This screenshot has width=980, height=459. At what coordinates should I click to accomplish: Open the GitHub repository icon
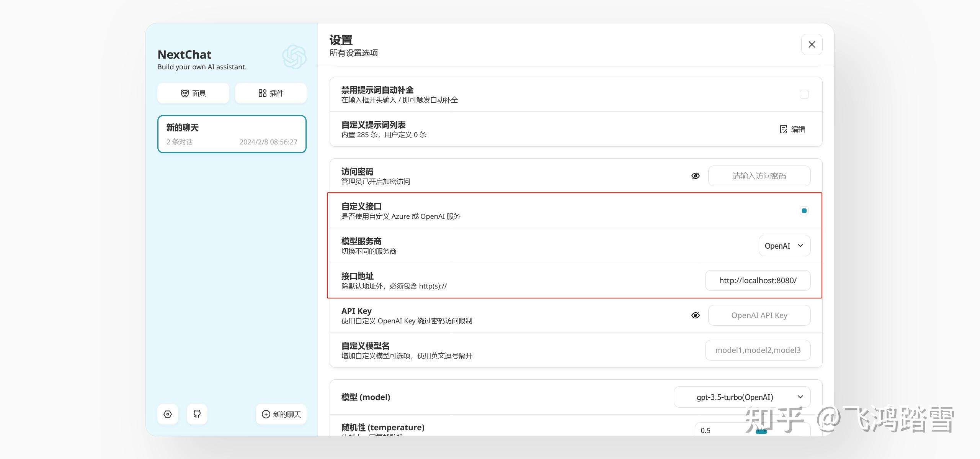(197, 414)
